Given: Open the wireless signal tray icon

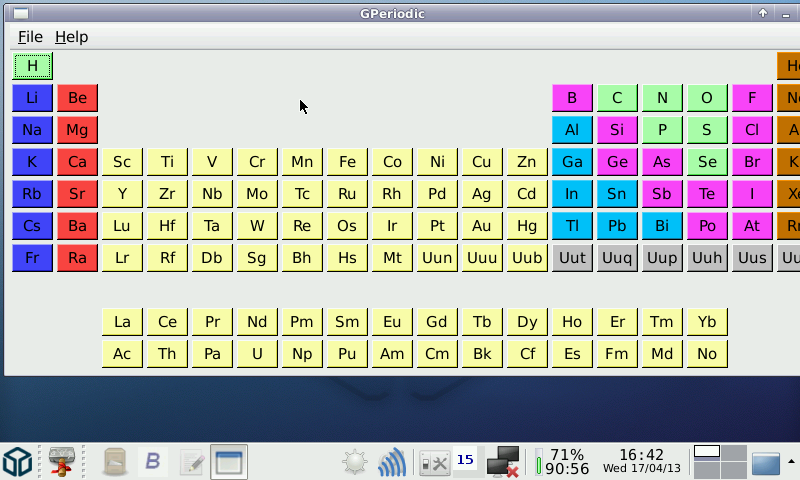Looking at the screenshot, I should [x=392, y=462].
